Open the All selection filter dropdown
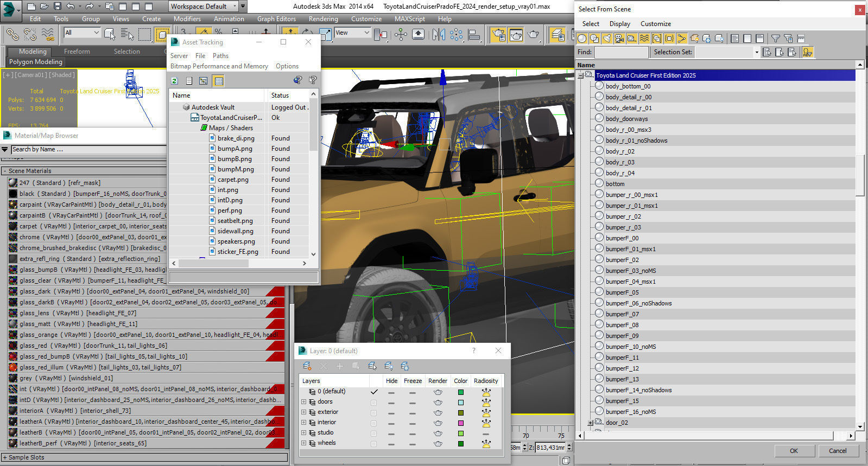This screenshot has width=868, height=466. coord(82,33)
